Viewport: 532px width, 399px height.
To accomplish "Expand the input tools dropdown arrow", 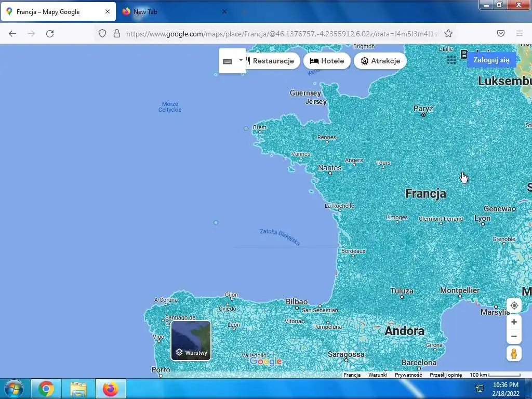I will (241, 60).
